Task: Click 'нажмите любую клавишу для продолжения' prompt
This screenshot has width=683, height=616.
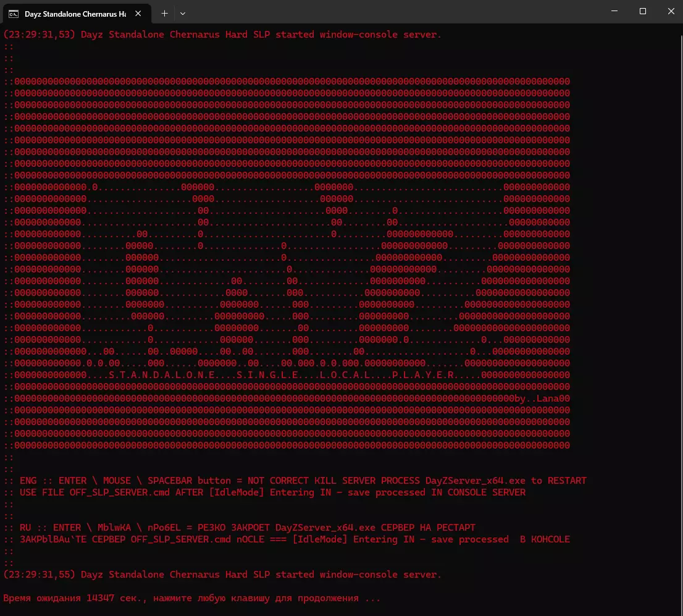Action: click(256, 598)
